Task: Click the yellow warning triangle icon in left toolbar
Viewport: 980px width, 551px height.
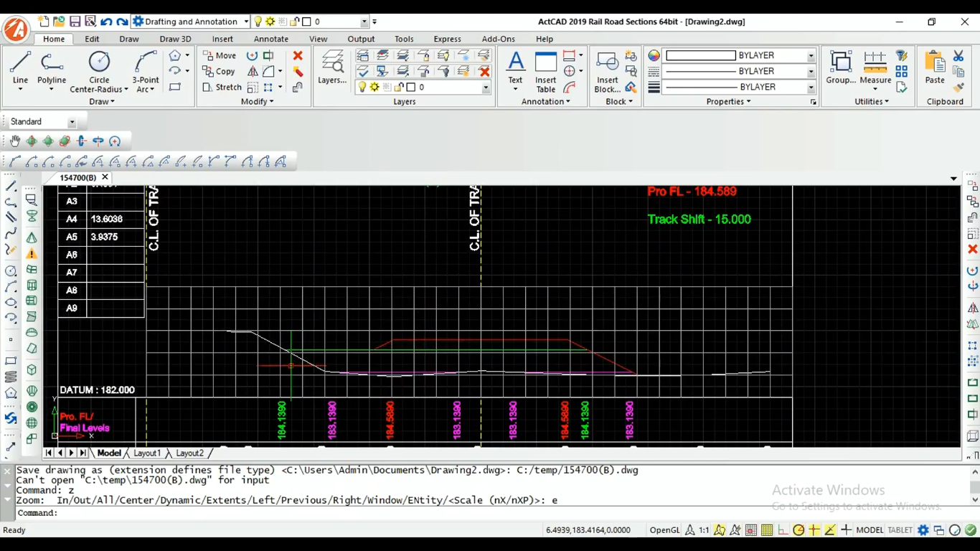Action: [x=32, y=253]
